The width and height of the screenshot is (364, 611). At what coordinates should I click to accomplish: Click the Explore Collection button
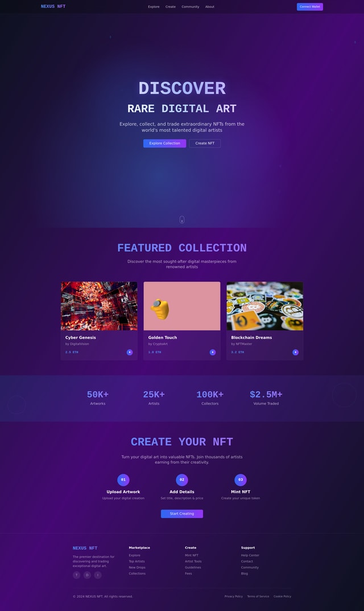pos(165,143)
